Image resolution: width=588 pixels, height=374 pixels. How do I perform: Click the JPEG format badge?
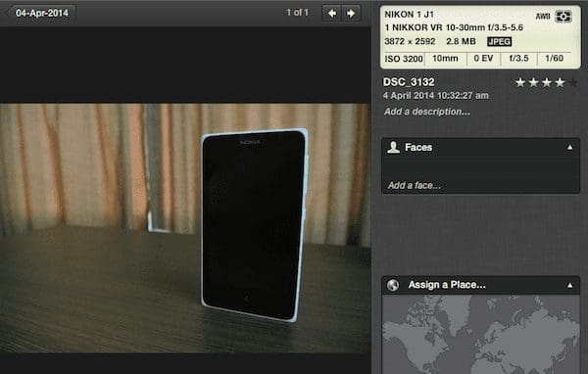tap(499, 41)
